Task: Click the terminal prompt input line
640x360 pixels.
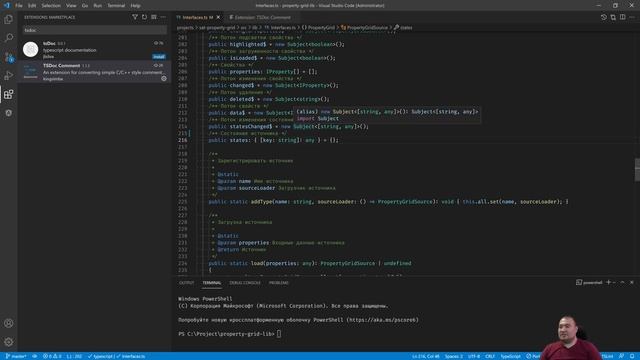Action: click(x=229, y=334)
